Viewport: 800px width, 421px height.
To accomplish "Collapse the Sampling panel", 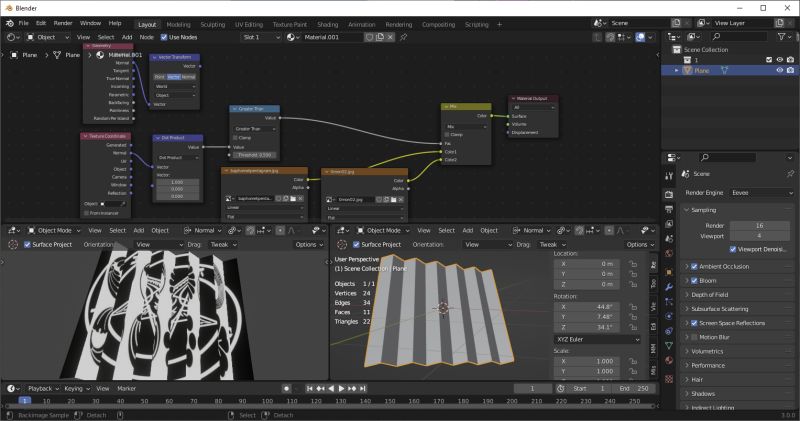I will pos(687,210).
